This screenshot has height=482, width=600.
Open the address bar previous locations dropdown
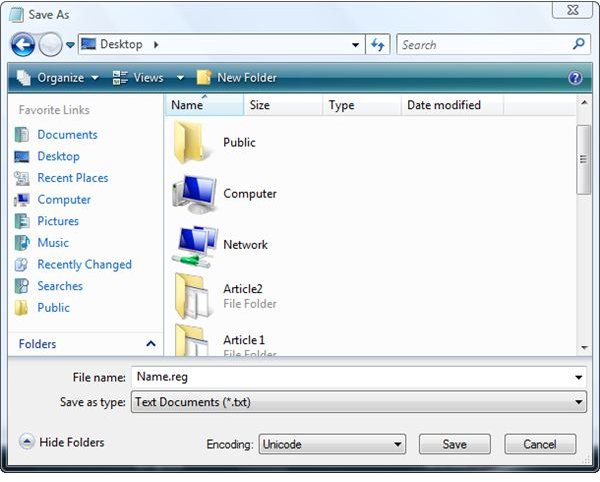355,45
